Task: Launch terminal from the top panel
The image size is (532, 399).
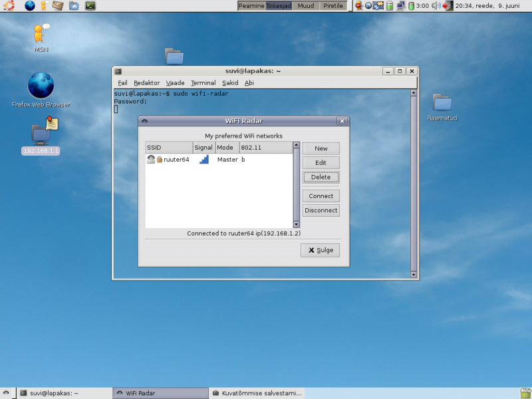Action: (90, 5)
